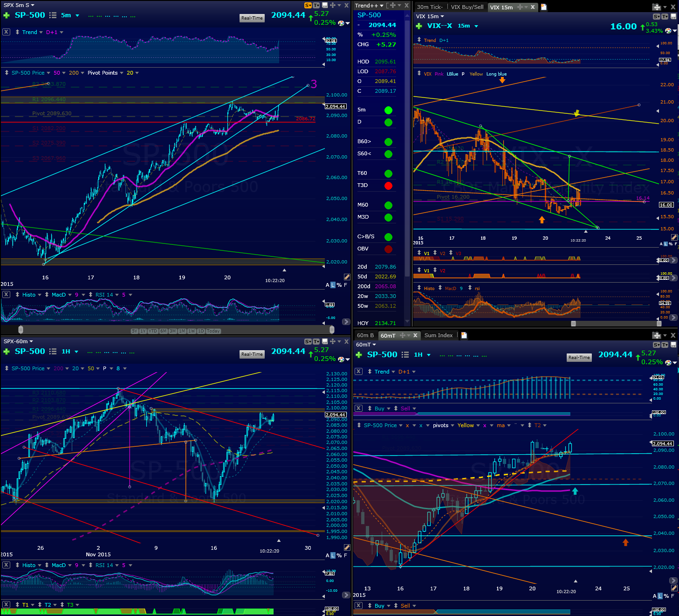The width and height of the screenshot is (679, 616).
Task: Open symbol list icon in SPX-60m chart
Action: [x=53, y=352]
